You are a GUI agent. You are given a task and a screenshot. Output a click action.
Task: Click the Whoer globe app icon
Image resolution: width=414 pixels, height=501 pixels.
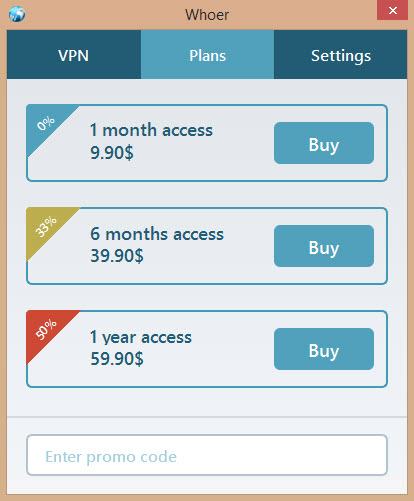[x=17, y=14]
